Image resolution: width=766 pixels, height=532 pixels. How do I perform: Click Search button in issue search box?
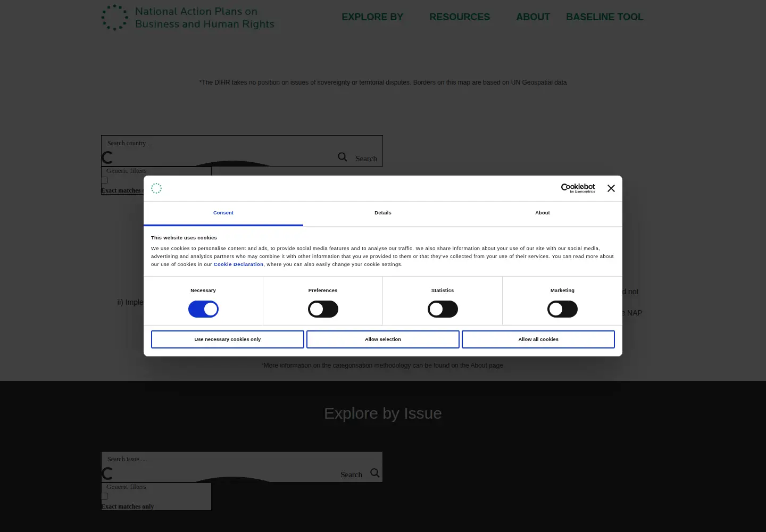pos(351,475)
